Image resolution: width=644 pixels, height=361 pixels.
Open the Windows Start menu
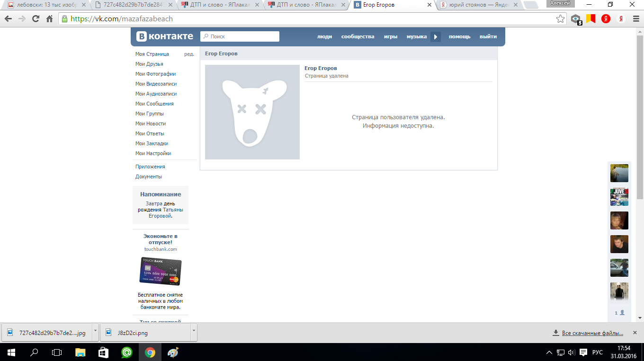pyautogui.click(x=11, y=352)
